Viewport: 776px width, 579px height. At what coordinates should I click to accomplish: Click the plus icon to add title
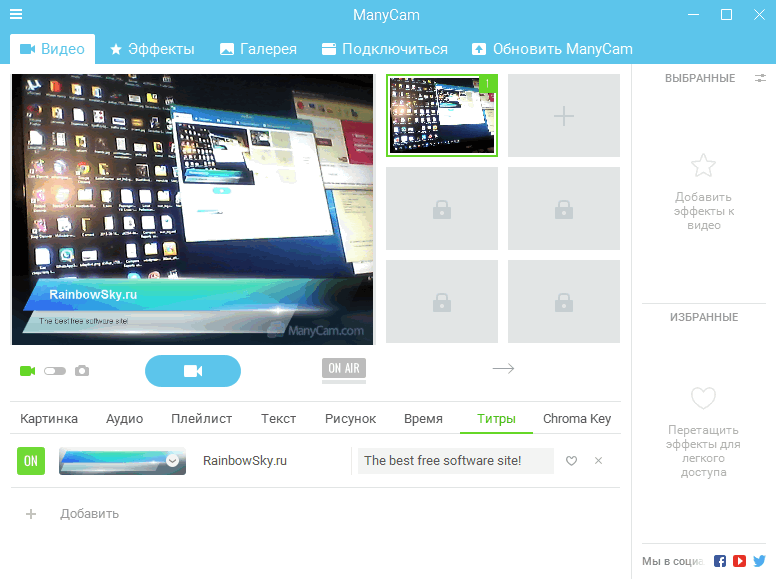[x=31, y=514]
